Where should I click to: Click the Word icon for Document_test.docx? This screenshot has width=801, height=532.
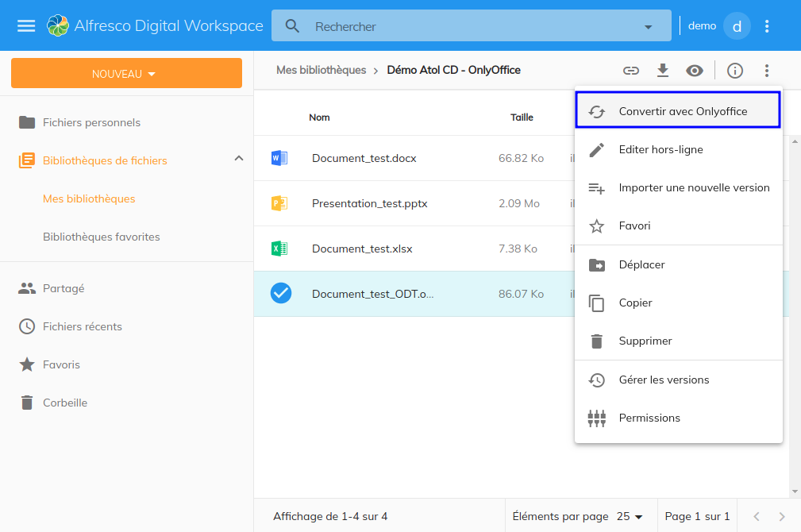[x=279, y=158]
